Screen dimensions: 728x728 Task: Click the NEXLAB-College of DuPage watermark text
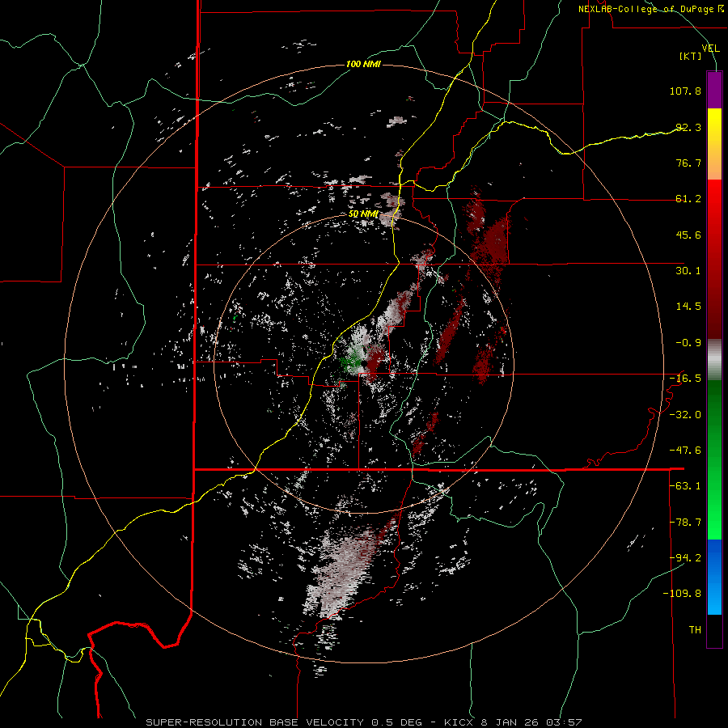[x=650, y=9]
